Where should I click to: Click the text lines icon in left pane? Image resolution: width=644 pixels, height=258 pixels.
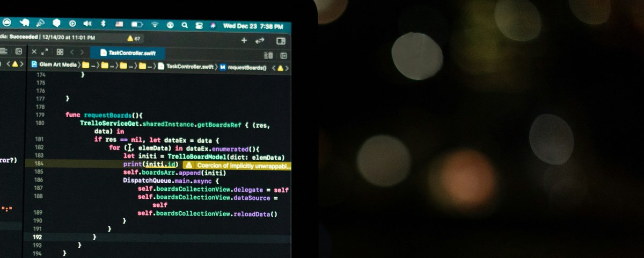click(3, 51)
